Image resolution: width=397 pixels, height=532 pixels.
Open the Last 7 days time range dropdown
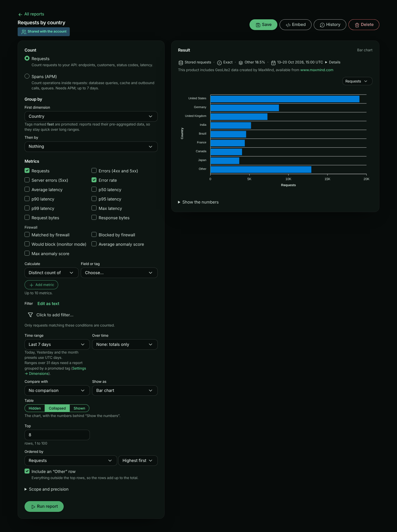pos(57,344)
